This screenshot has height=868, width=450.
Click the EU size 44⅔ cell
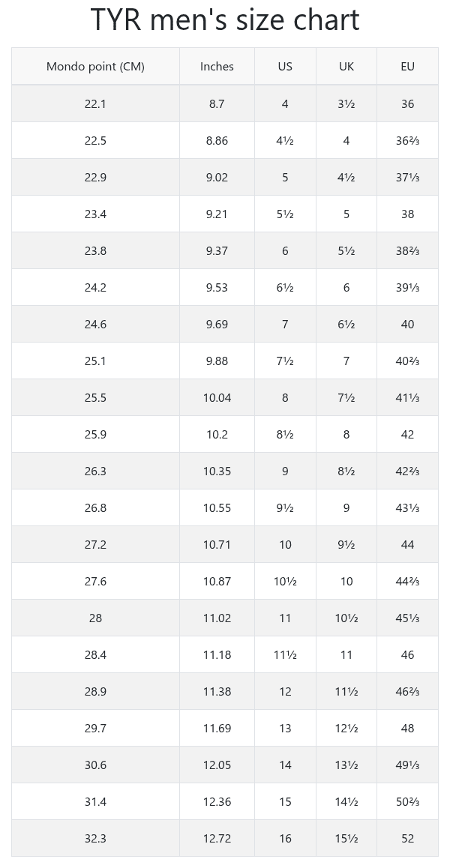pos(407,582)
